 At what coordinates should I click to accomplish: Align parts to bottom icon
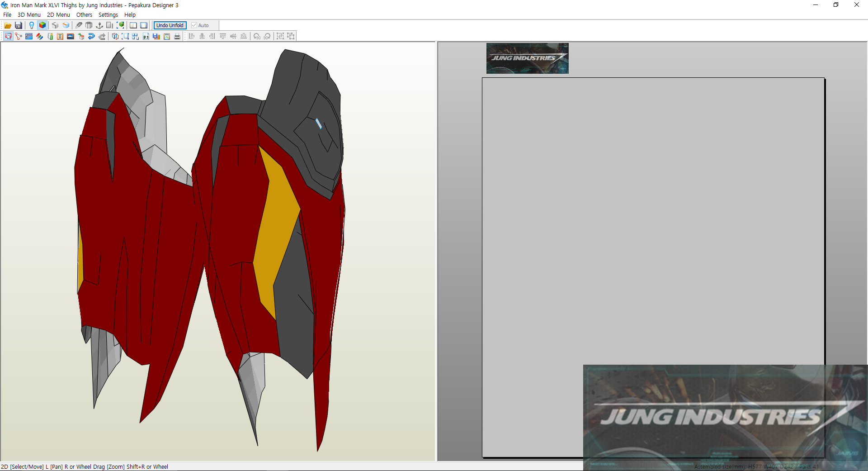(x=244, y=36)
